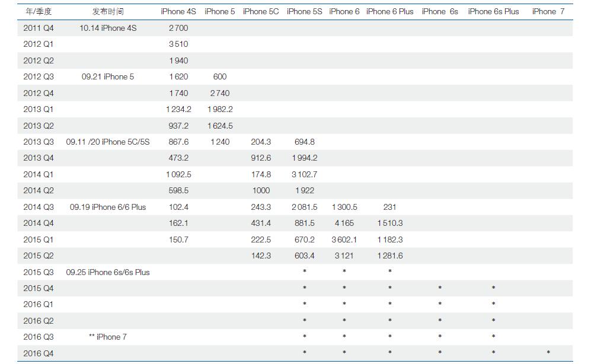The image size is (591, 364).
Task: Click the value 3 102.7
Action: pyautogui.click(x=305, y=174)
